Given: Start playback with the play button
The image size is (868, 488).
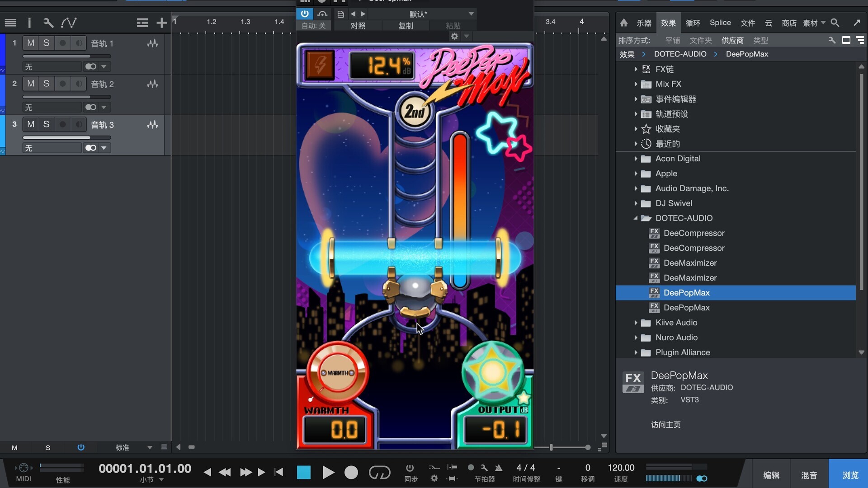Looking at the screenshot, I should 329,473.
